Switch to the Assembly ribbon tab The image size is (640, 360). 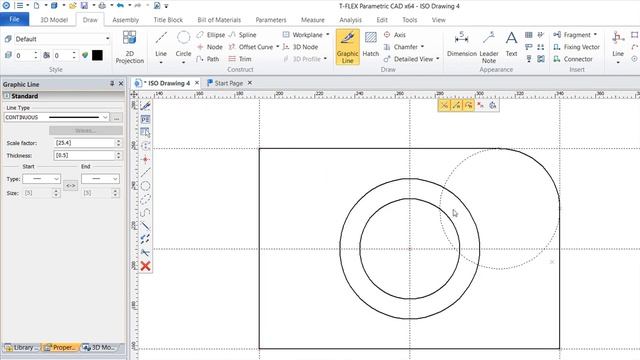pyautogui.click(x=125, y=20)
